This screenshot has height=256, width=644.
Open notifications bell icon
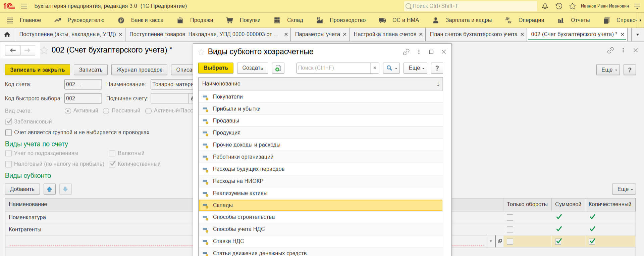tap(545, 6)
